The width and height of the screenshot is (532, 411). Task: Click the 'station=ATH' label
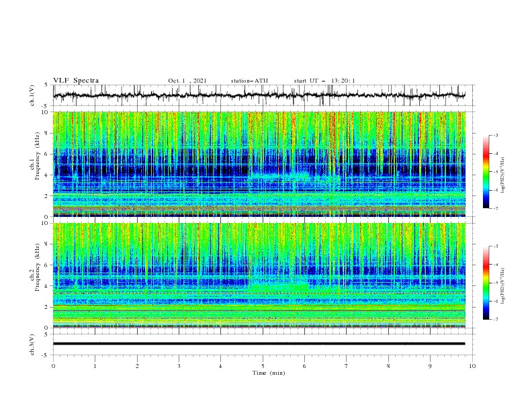pos(249,81)
